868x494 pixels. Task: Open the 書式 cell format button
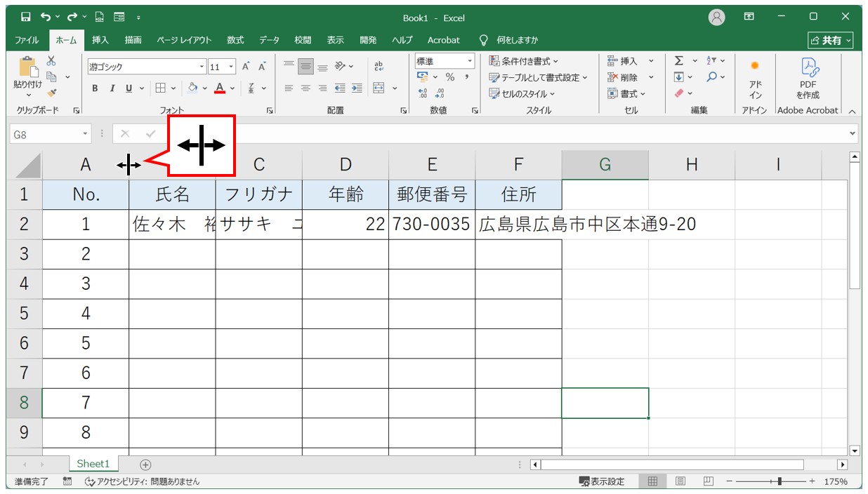pos(626,93)
